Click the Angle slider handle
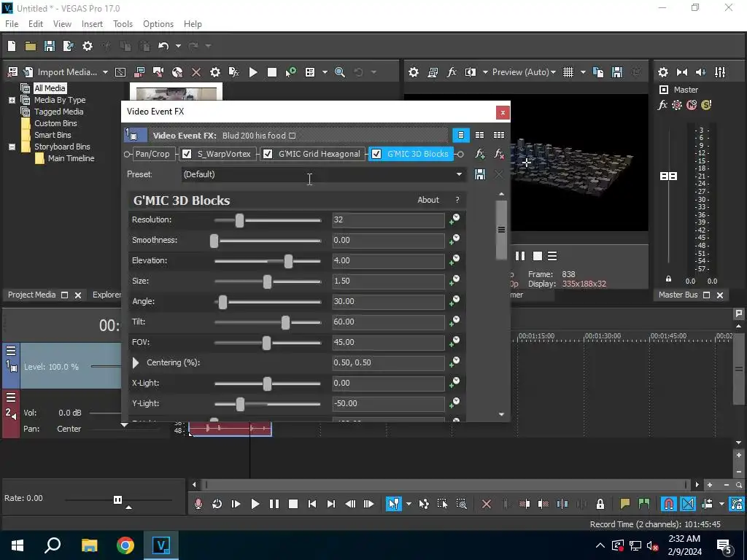 click(x=222, y=302)
